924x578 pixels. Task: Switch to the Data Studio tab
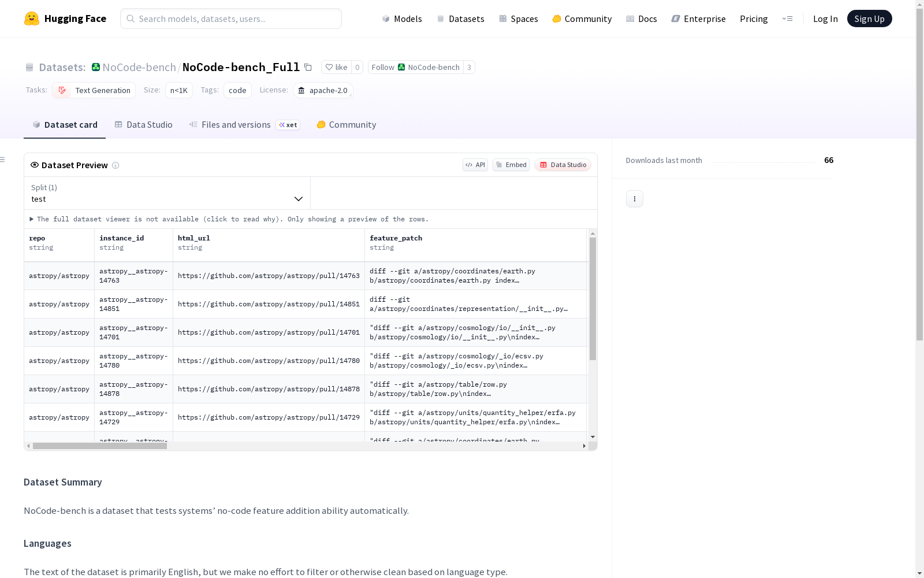coord(143,125)
